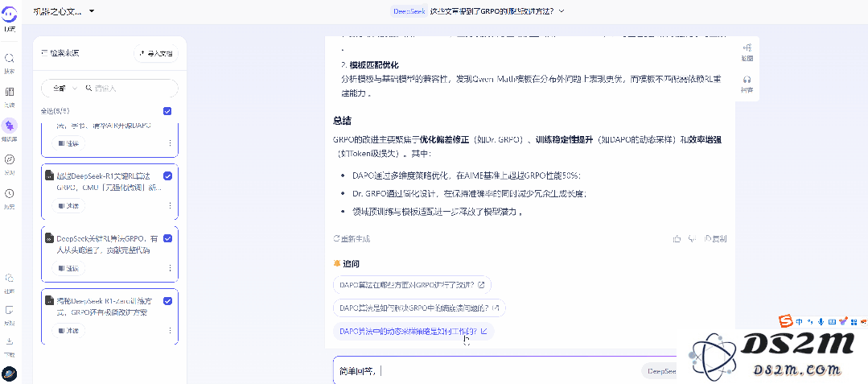Click the Download icon in the sidebar
The width and height of the screenshot is (868, 384).
click(10, 341)
